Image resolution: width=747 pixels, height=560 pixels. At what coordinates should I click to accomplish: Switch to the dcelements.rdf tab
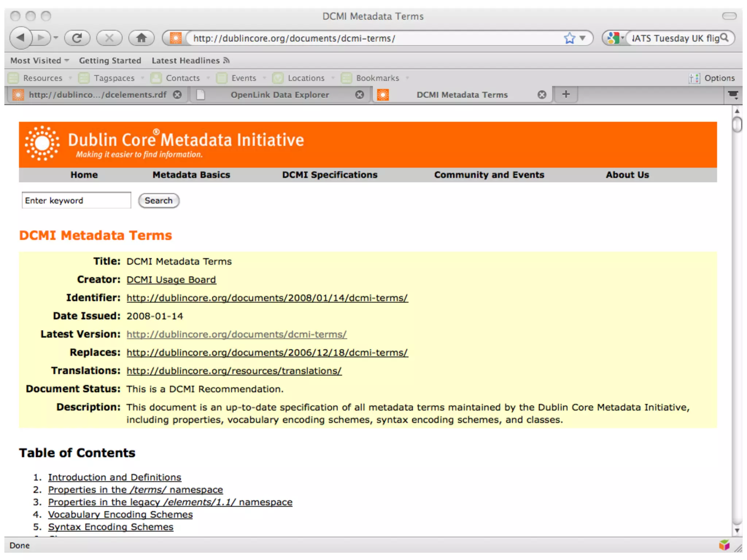(x=97, y=95)
